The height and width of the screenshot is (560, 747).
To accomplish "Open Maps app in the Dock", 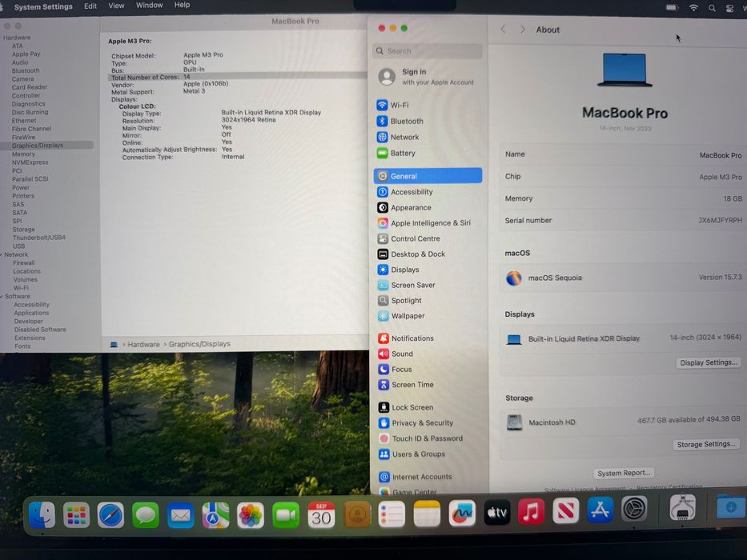I will (x=215, y=514).
